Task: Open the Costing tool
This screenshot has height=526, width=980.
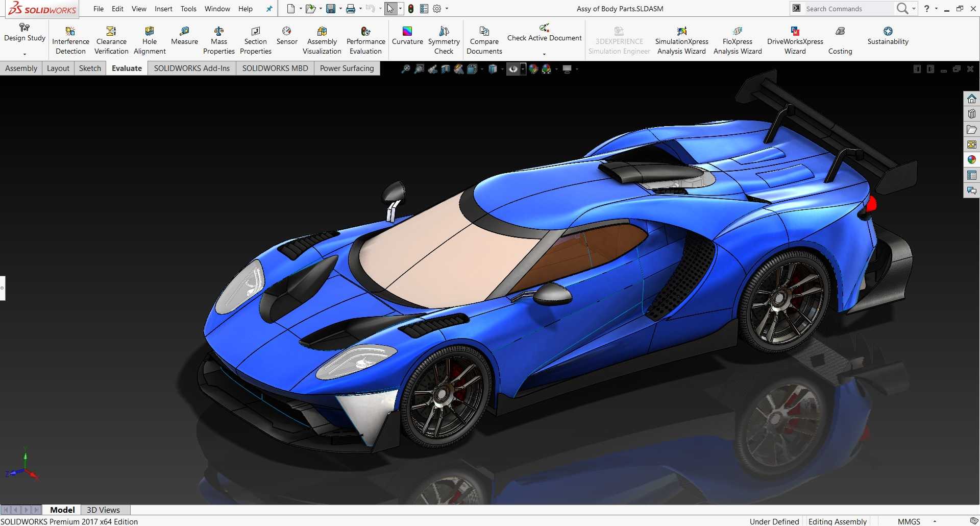Action: point(840,40)
